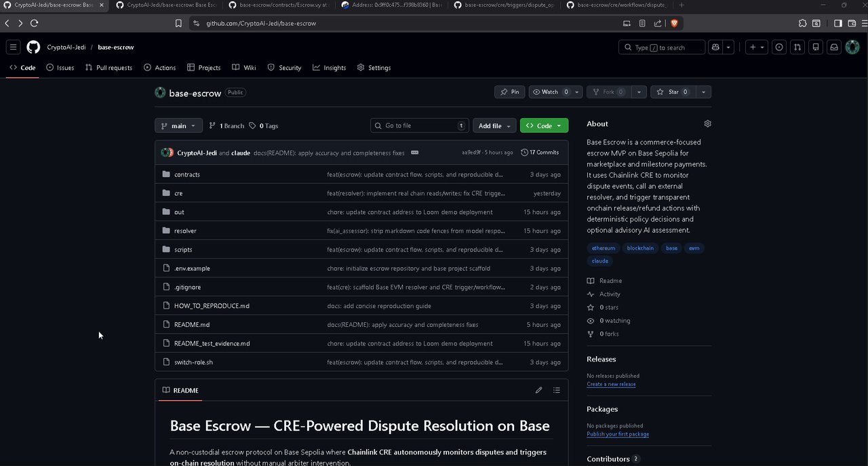Open the browser extensions puzzle icon
Image resolution: width=868 pixels, height=466 pixels.
[x=803, y=23]
